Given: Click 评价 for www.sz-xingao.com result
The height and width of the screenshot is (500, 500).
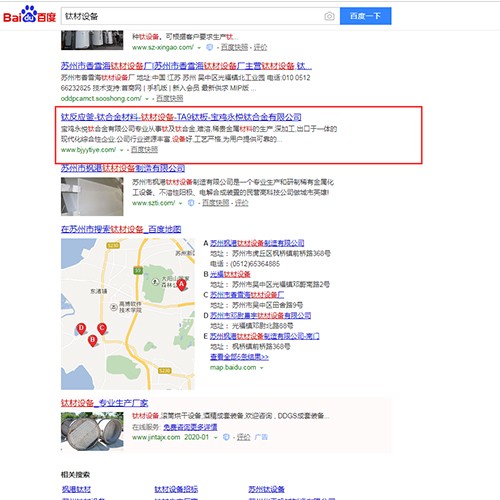Looking at the screenshot, I should point(260,47).
